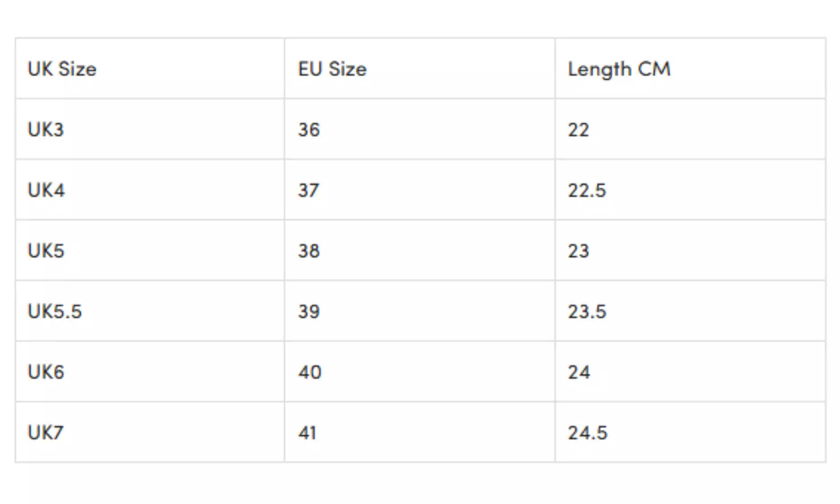Select the EU size 39 cell

309,312
